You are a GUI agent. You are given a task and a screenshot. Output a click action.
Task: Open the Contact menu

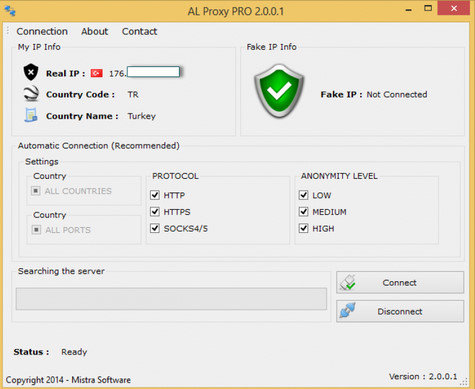(139, 31)
